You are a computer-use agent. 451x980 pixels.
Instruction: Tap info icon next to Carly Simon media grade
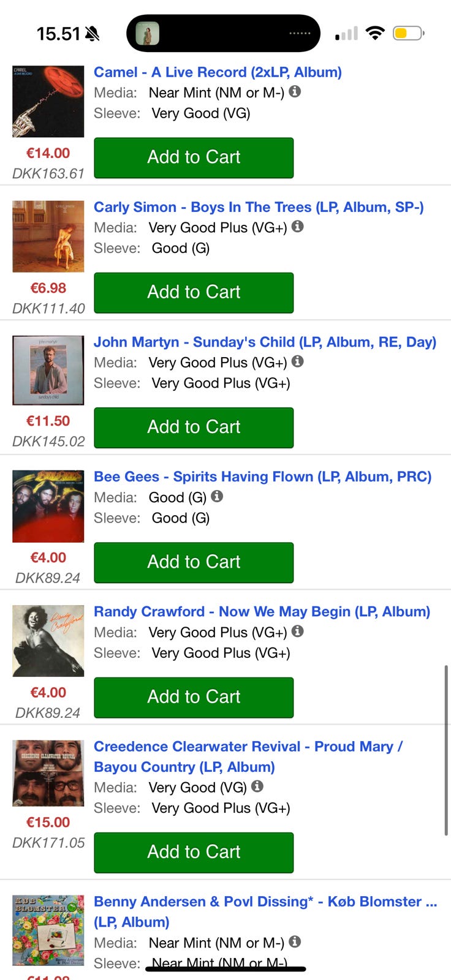click(x=297, y=227)
